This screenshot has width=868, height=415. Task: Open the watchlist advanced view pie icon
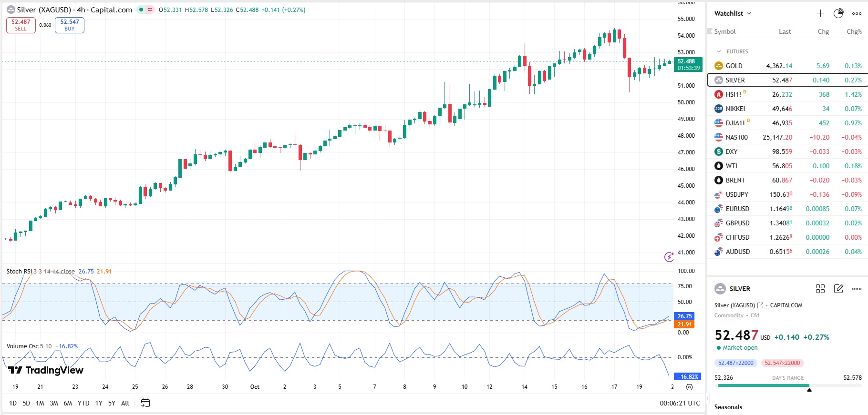point(838,13)
